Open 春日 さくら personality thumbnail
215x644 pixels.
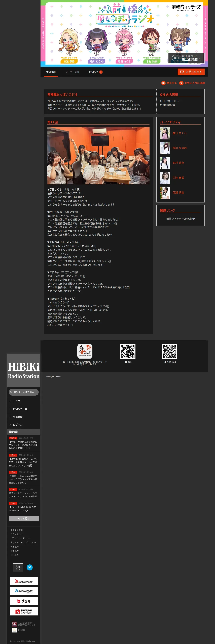[x=165, y=133]
